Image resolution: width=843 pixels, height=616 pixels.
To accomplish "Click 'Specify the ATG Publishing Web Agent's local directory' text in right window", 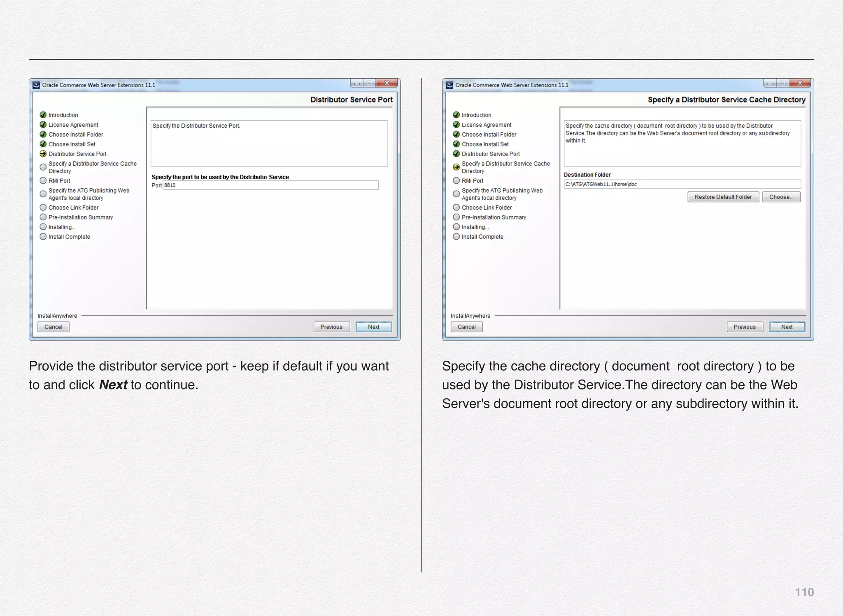I will coord(502,194).
